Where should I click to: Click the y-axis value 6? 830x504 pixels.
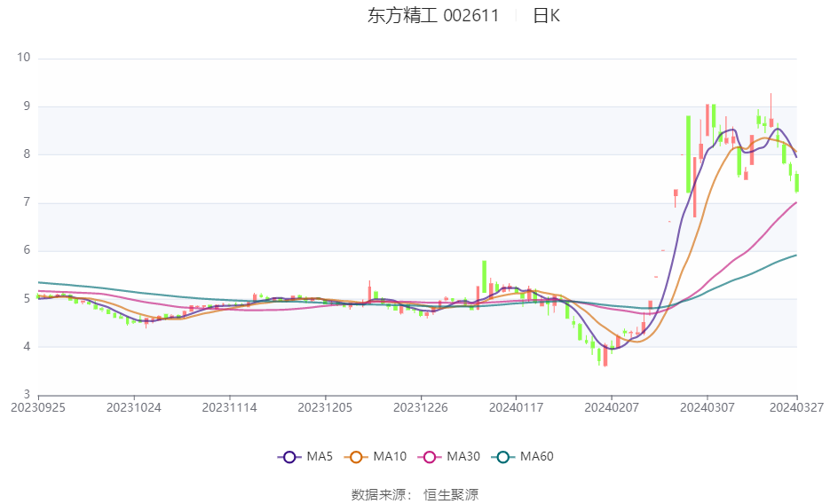tap(27, 251)
